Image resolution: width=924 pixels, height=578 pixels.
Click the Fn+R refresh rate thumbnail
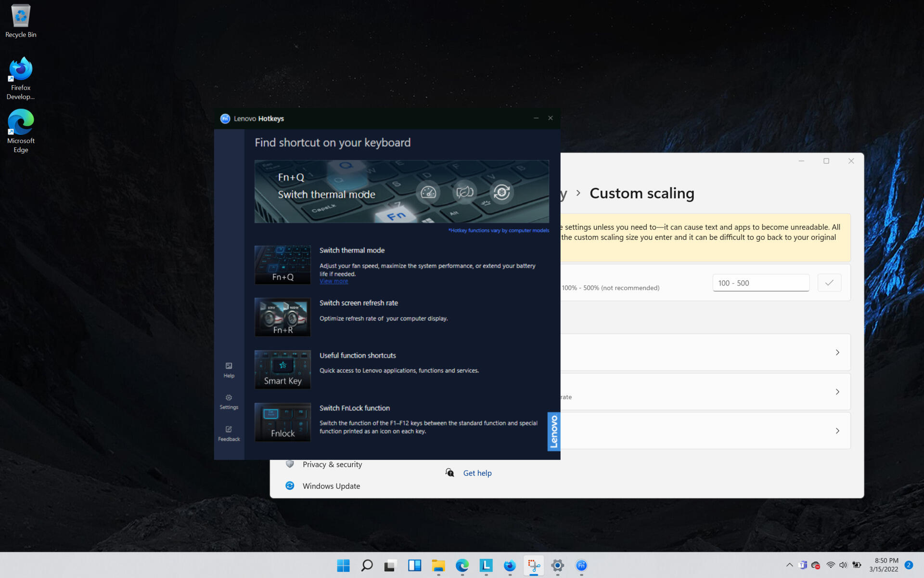282,317
